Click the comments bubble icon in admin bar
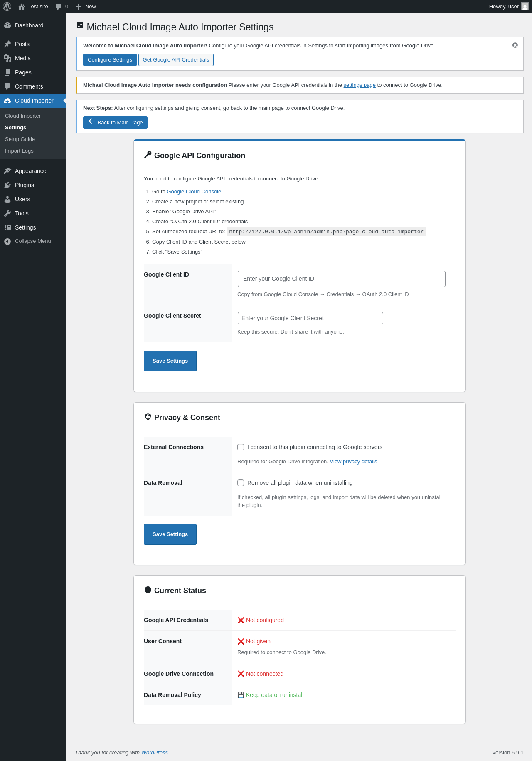 (x=59, y=7)
